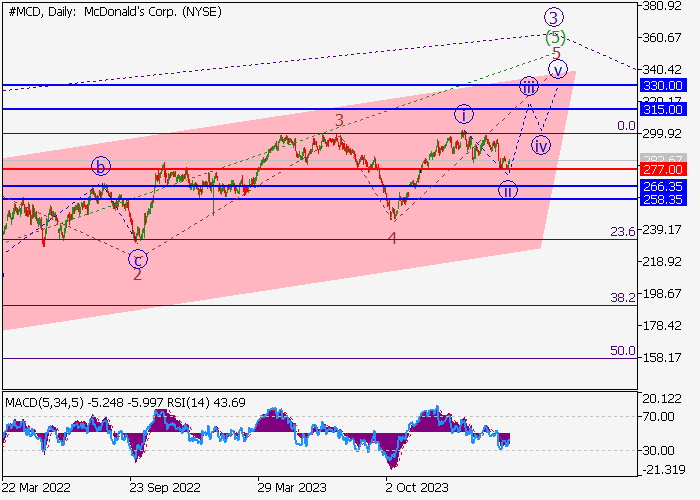
Task: Select the 23.6 Fibonacci level label
Action: pyautogui.click(x=623, y=232)
